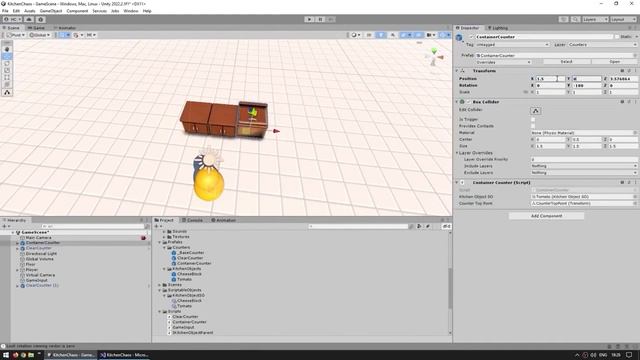
Task: Toggle the Static checkbox in the Inspector
Action: tap(617, 37)
